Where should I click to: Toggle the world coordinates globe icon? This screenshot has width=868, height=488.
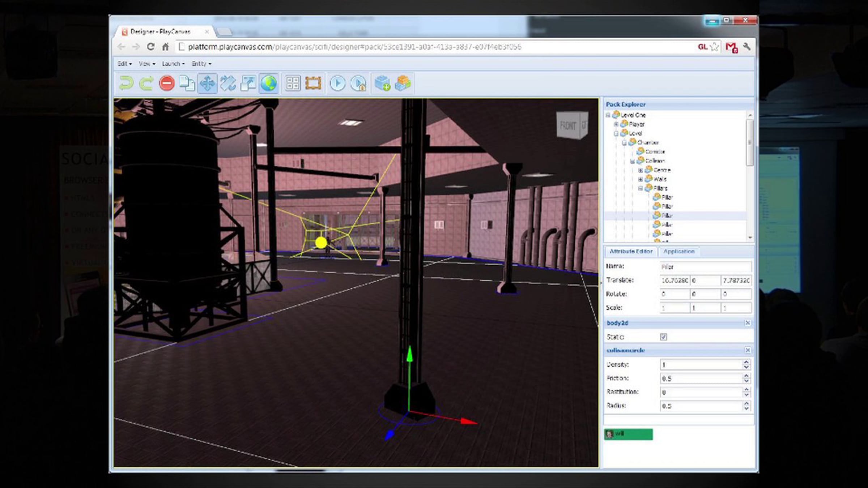[268, 83]
